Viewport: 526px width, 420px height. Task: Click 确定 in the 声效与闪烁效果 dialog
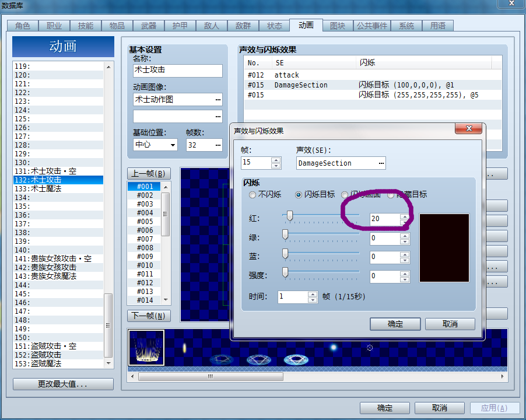click(x=395, y=324)
